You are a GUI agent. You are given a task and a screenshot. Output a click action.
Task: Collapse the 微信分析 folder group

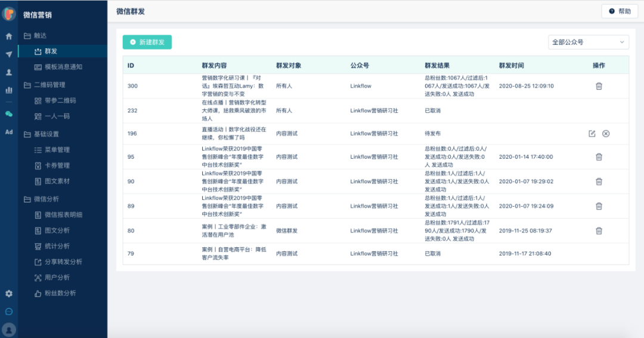click(x=41, y=199)
